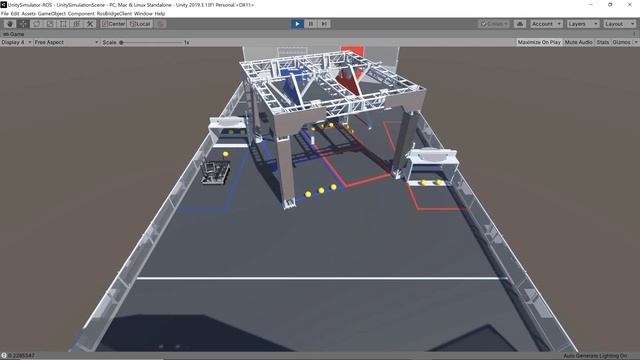Open the File menu

[x=4, y=13]
